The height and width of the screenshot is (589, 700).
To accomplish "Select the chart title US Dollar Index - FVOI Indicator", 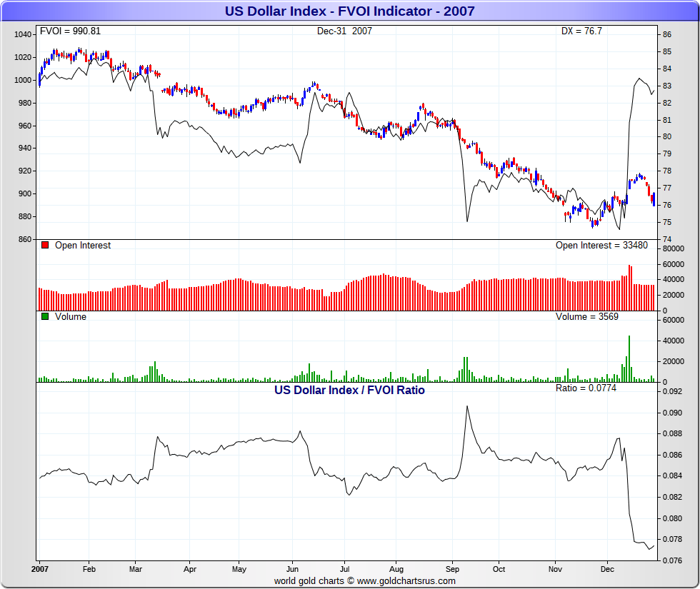I will click(349, 11).
